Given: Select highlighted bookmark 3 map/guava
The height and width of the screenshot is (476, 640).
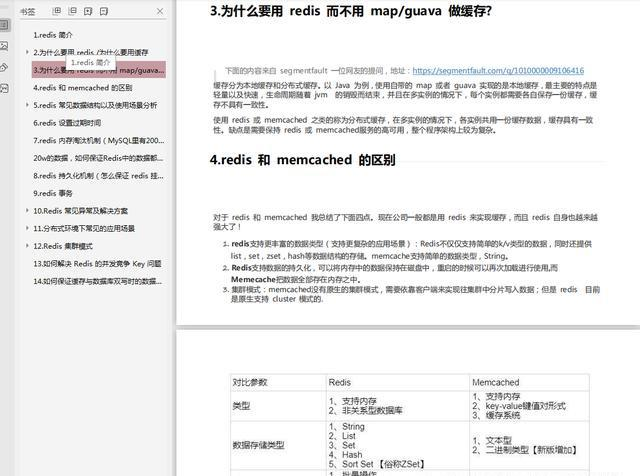Looking at the screenshot, I should point(99,70).
